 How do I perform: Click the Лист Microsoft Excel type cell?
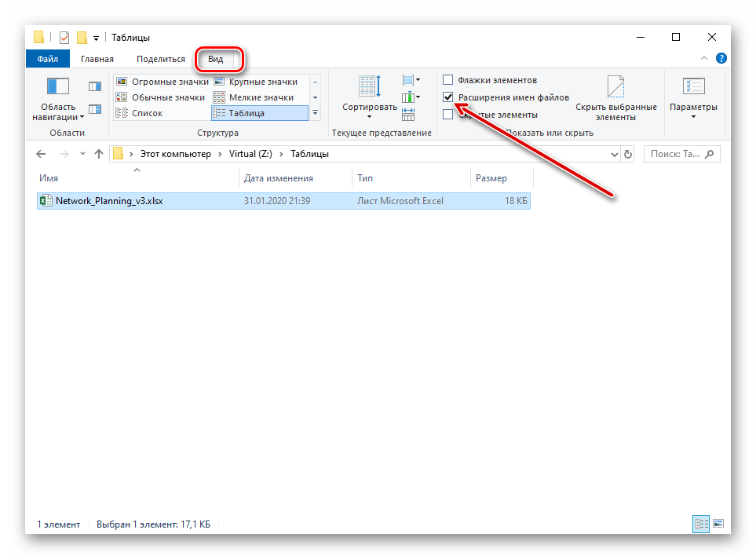point(400,201)
